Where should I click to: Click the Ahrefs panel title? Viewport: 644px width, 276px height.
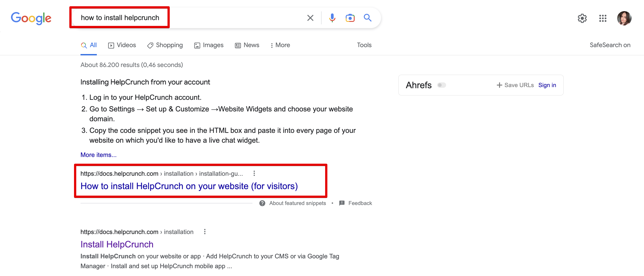tap(419, 85)
